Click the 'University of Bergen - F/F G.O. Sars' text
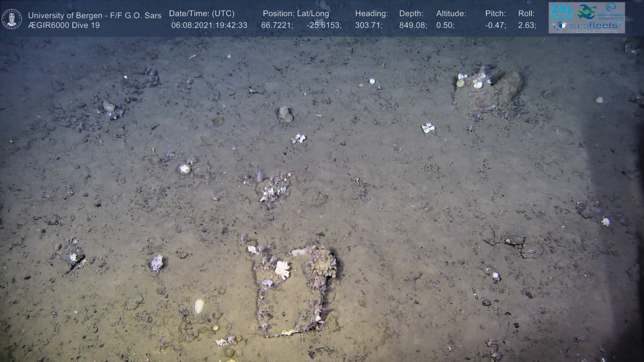 click(x=95, y=15)
